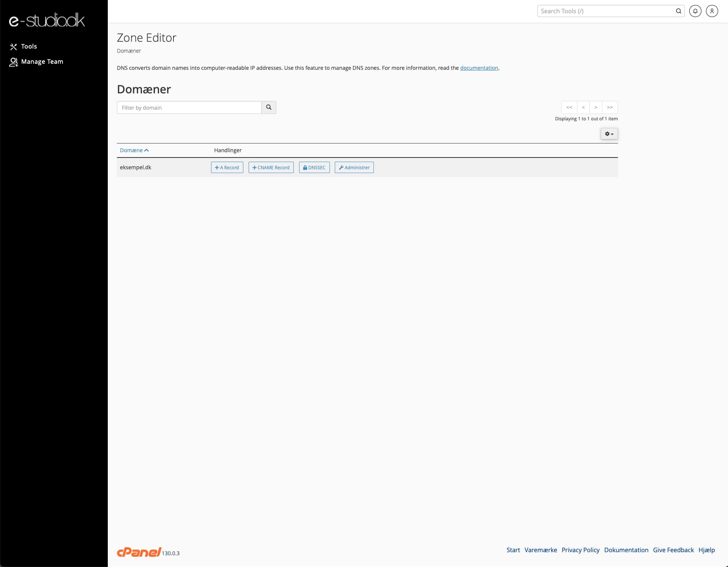Open the Varemærke footer link

540,550
